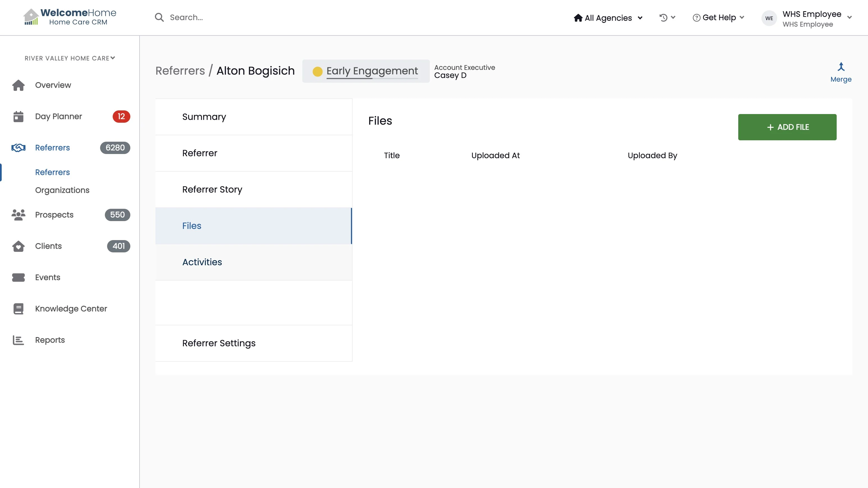Open Day Planner calendar icon

(x=18, y=117)
